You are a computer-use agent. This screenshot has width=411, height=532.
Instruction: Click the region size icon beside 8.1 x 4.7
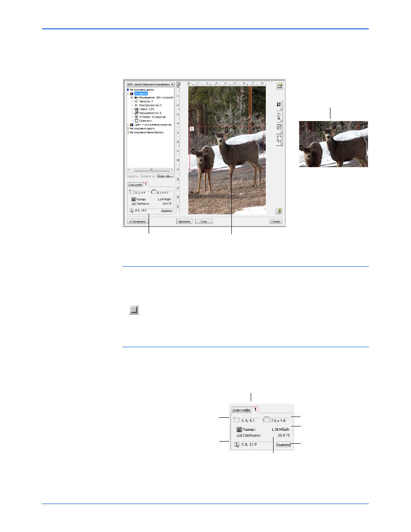coord(153,192)
